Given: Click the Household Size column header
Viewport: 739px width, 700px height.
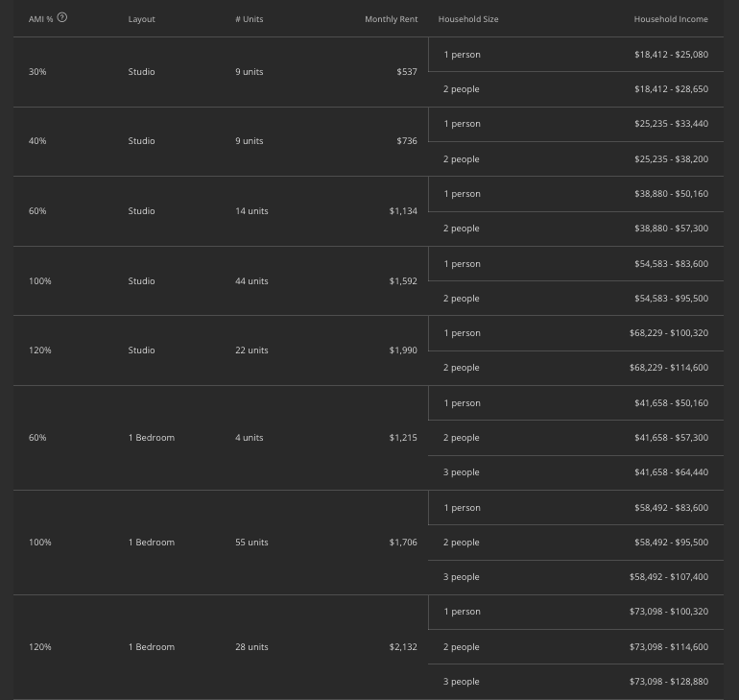Looking at the screenshot, I should click(468, 19).
